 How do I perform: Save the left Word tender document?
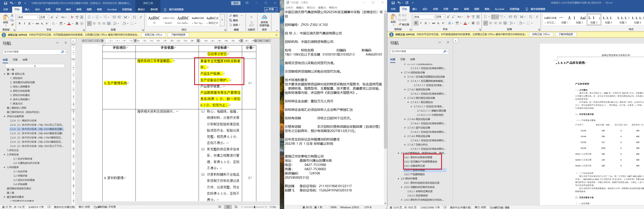click(x=5, y=3)
